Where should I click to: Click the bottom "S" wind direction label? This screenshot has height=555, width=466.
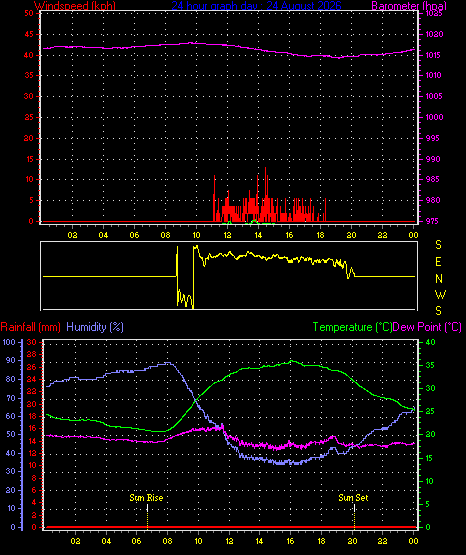coord(438,311)
